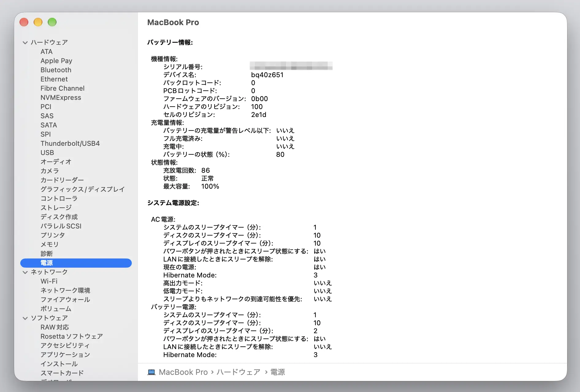Open the Ethernet sidebar item
580x392 pixels.
54,79
